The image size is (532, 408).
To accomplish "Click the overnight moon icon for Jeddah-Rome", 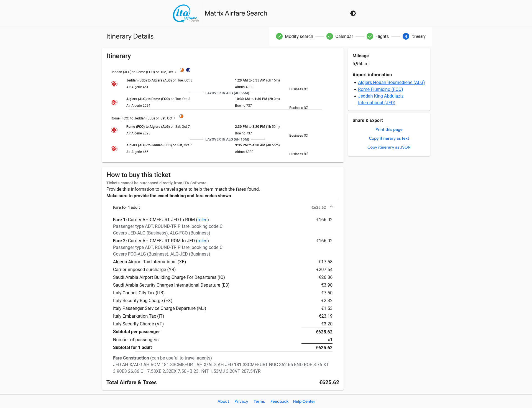I will point(188,70).
